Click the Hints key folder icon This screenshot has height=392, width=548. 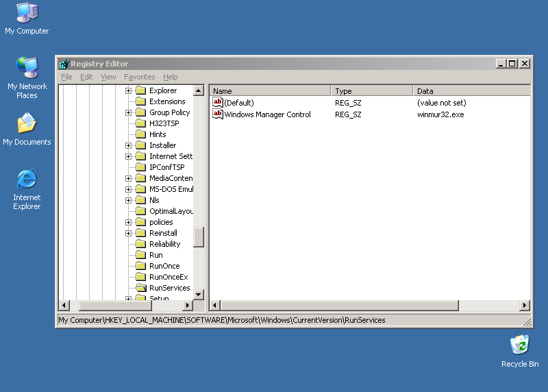[141, 134]
